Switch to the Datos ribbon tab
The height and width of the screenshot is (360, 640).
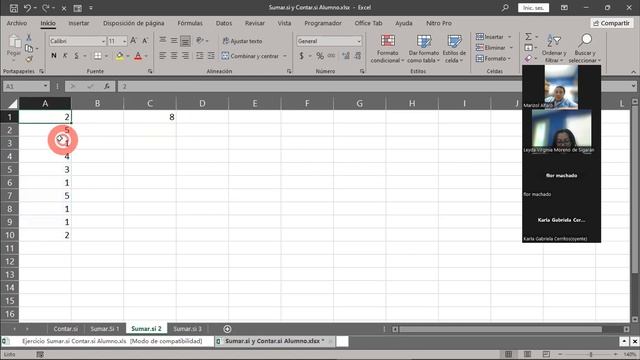(x=224, y=23)
